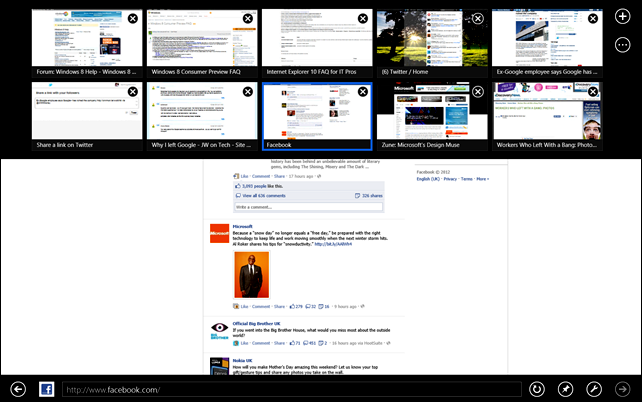This screenshot has height=402, width=642.
Task: Comment on the Microsoft snow day post
Action: coord(261,306)
